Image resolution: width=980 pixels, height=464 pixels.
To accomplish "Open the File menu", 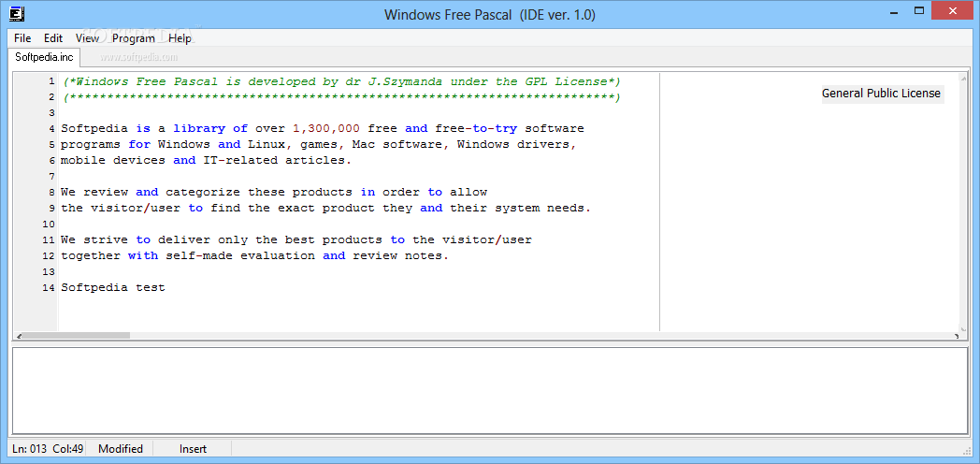I will (22, 38).
